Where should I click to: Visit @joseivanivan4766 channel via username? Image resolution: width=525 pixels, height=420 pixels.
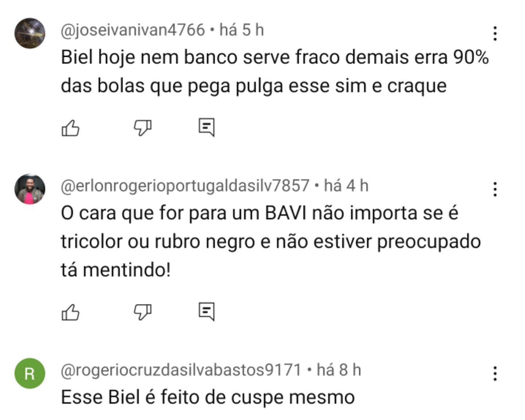coord(133,30)
